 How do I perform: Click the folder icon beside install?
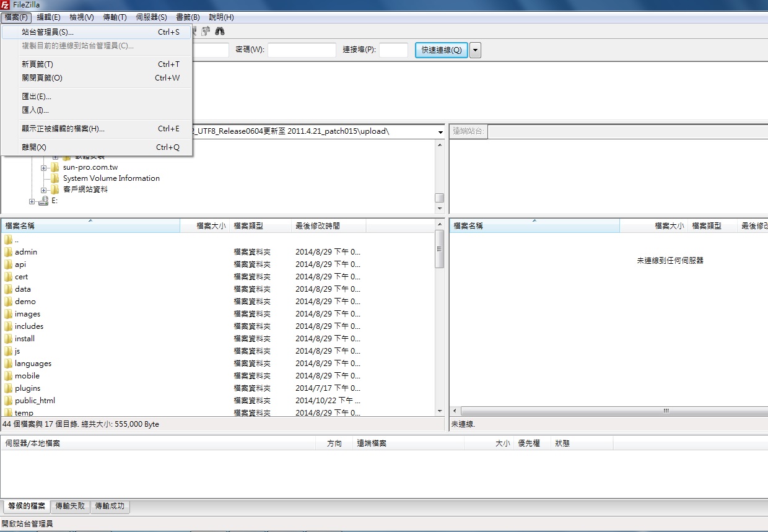(x=8, y=339)
